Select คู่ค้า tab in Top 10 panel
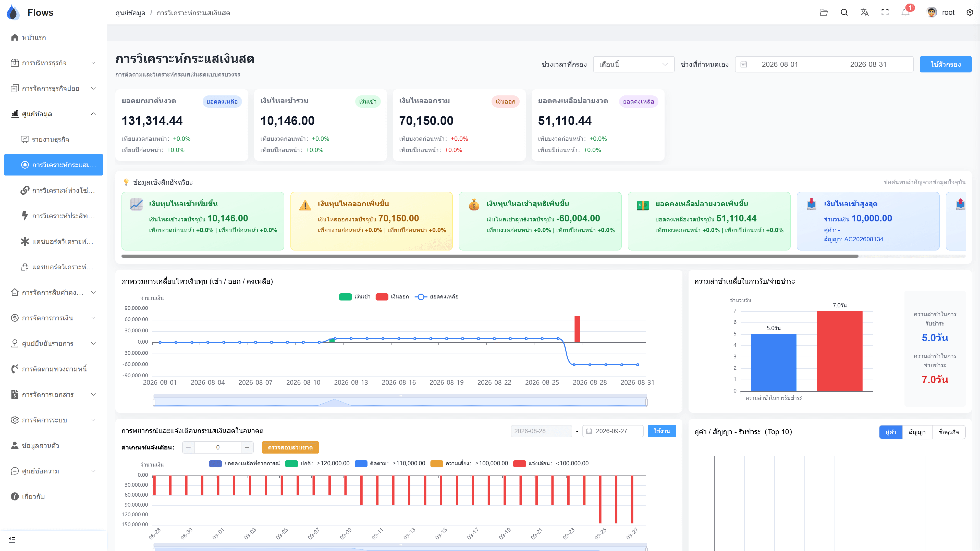The height and width of the screenshot is (551, 980). click(891, 432)
